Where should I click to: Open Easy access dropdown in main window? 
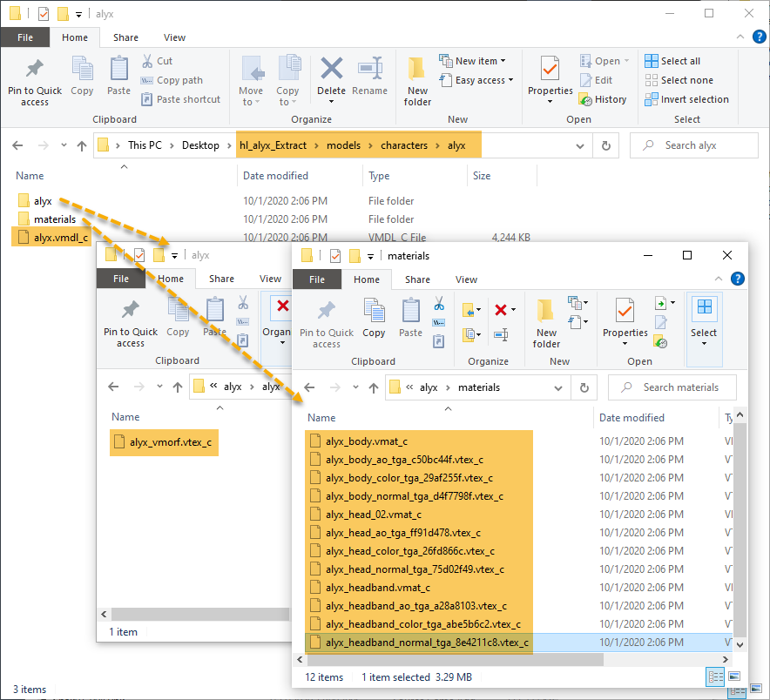(x=476, y=80)
